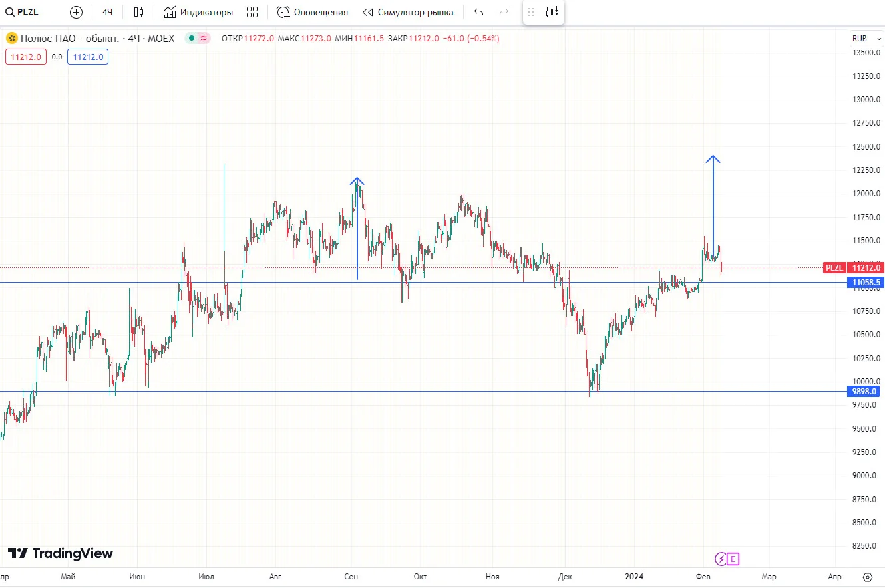Click the candles icon on the floating toolbar
The image size is (885, 588).
click(x=552, y=12)
